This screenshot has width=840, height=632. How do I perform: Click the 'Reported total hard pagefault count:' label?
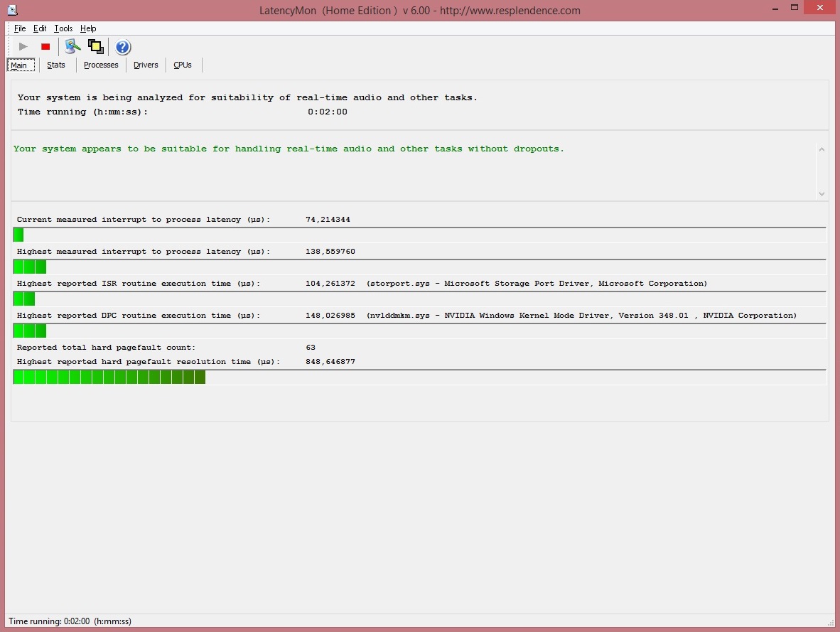click(106, 348)
